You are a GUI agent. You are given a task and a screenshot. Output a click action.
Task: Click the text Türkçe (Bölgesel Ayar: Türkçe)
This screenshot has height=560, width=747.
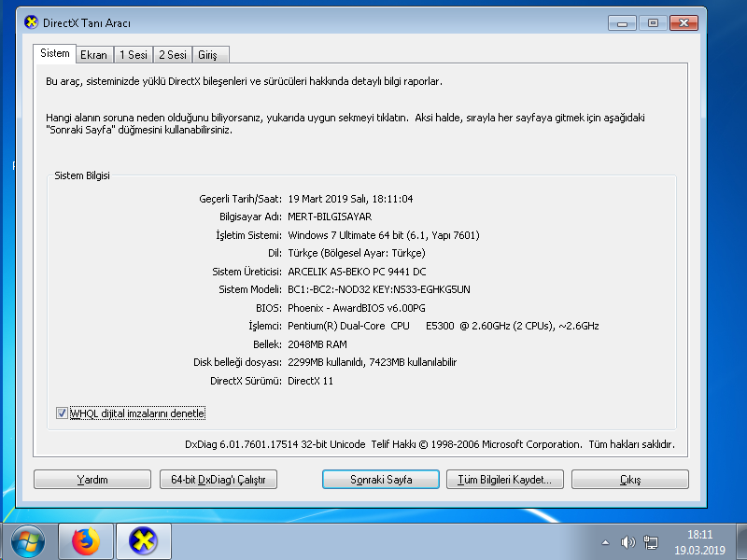357,253
